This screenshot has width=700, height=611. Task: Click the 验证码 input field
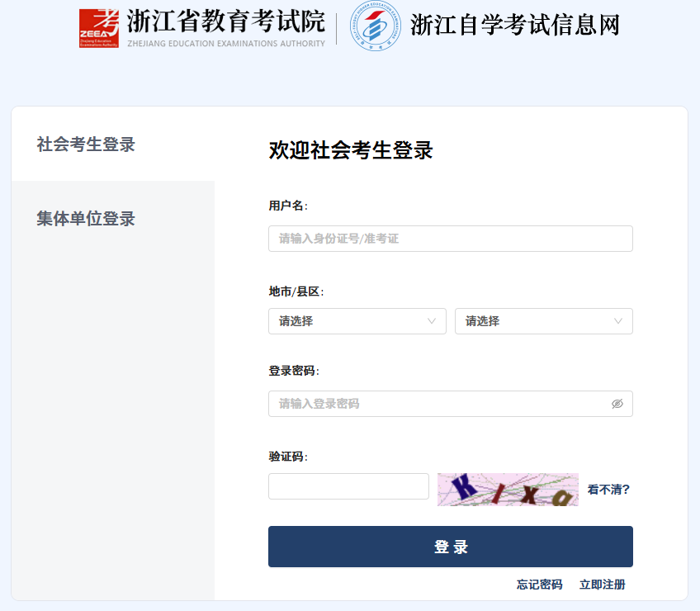click(x=348, y=486)
